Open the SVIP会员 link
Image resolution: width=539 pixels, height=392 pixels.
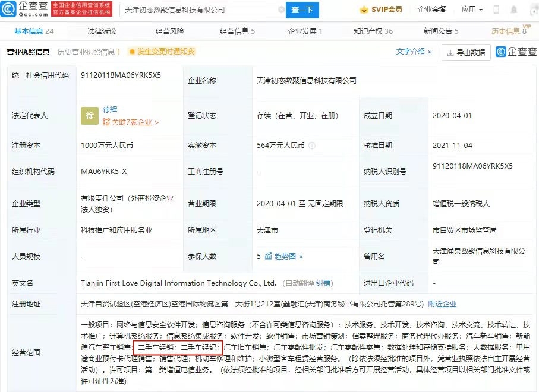click(381, 10)
